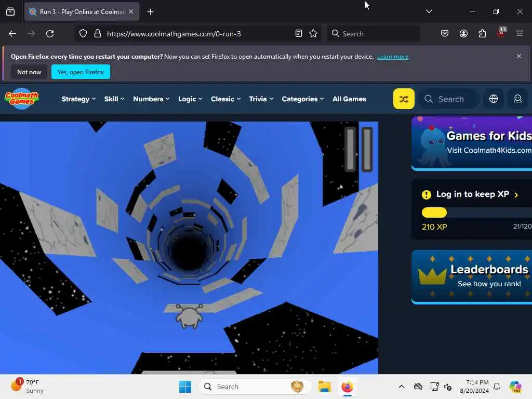The width and height of the screenshot is (532, 399).
Task: Click the forward navigation arrow
Action: 31,34
